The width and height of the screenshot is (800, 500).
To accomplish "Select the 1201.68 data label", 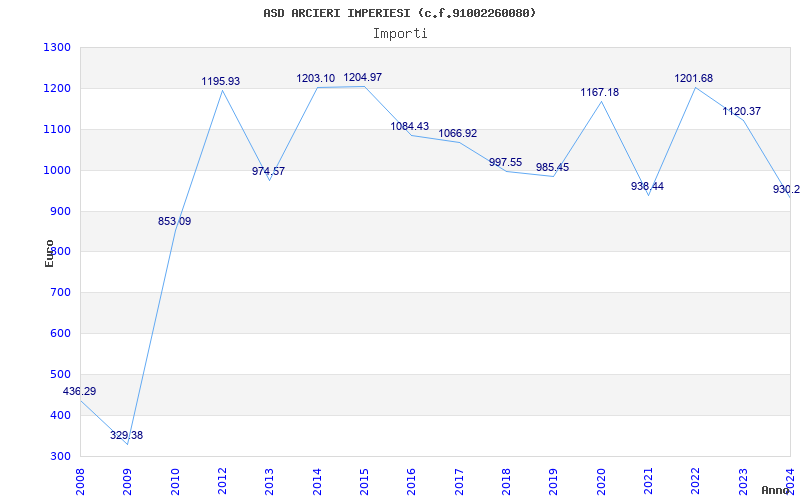I will coord(693,79).
